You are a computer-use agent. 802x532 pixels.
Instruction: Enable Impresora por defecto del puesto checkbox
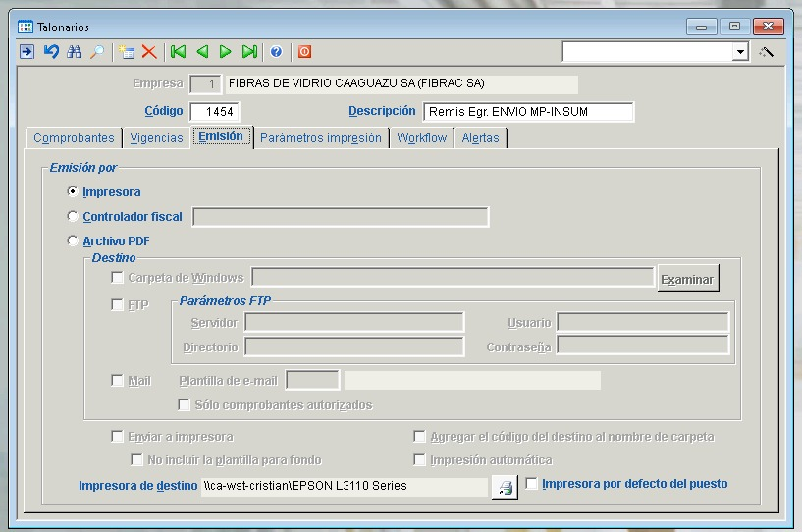click(532, 484)
